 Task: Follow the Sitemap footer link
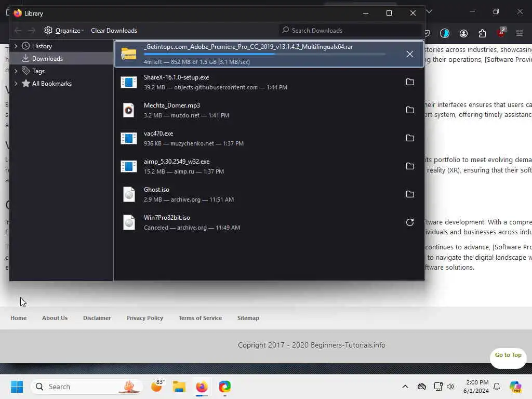tap(248, 318)
